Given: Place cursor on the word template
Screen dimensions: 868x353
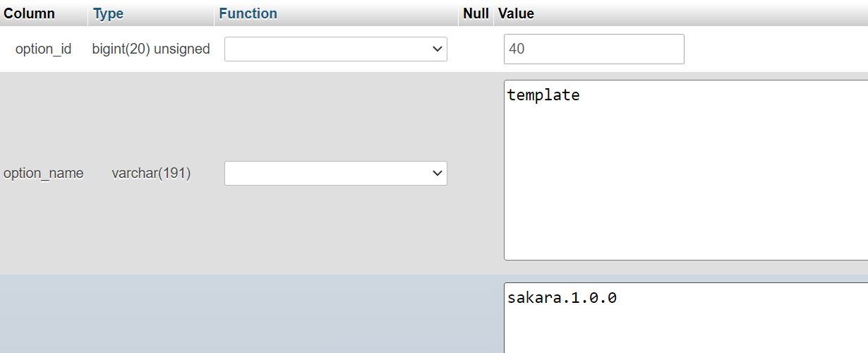Looking at the screenshot, I should click(x=543, y=95).
